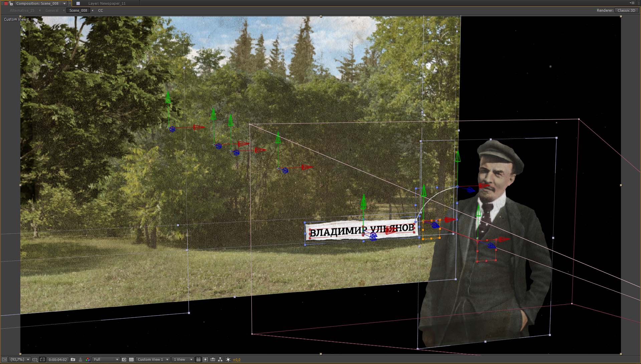The width and height of the screenshot is (641, 364).
Task: Open the 1 View layout dropdown
Action: coord(183,359)
